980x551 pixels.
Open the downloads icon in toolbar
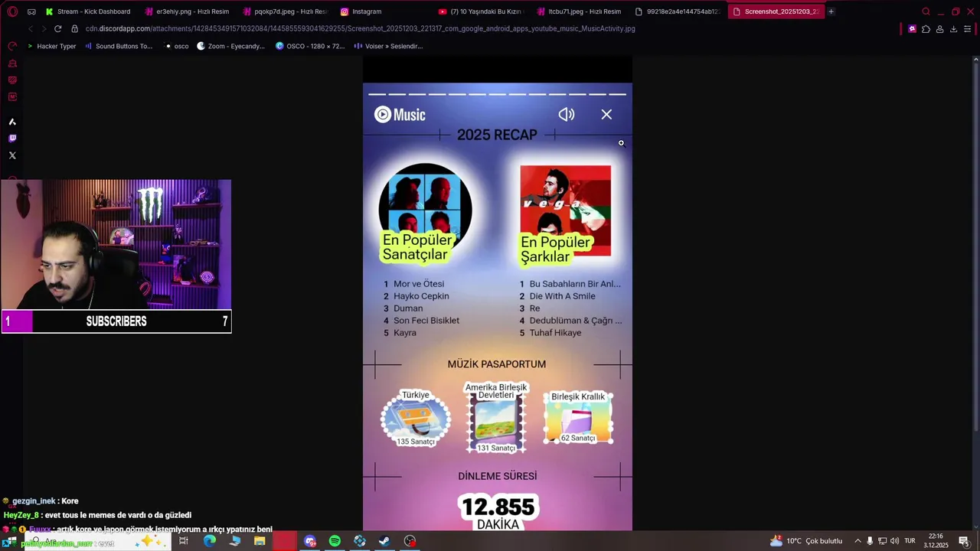[x=953, y=29]
